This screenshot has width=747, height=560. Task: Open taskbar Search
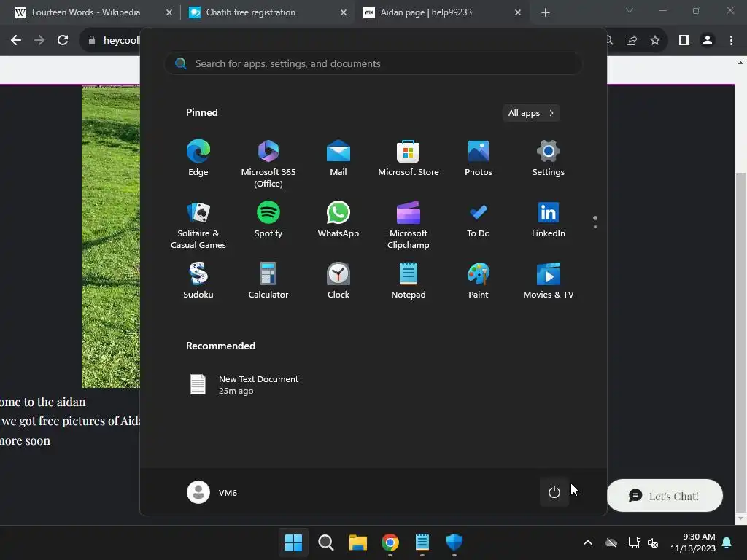click(326, 542)
